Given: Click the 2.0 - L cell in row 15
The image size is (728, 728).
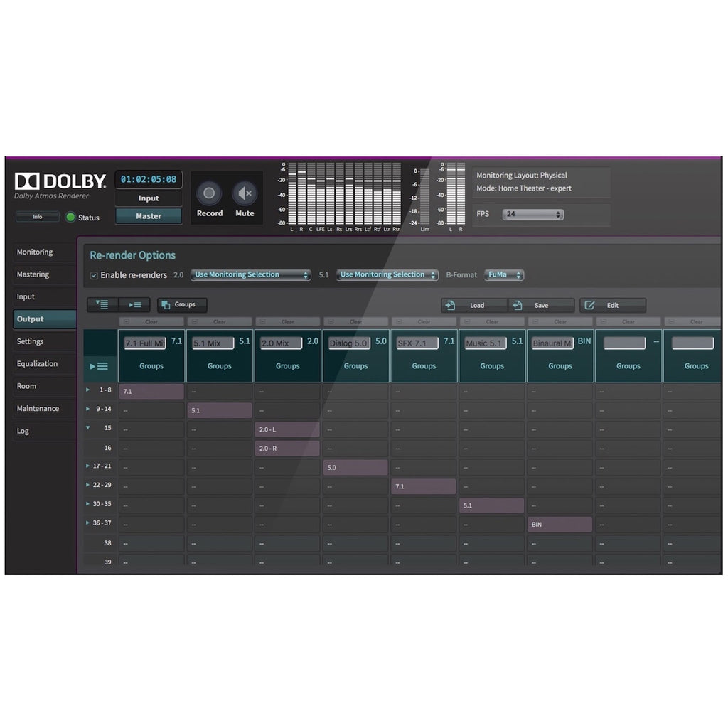Looking at the screenshot, I should coord(287,429).
